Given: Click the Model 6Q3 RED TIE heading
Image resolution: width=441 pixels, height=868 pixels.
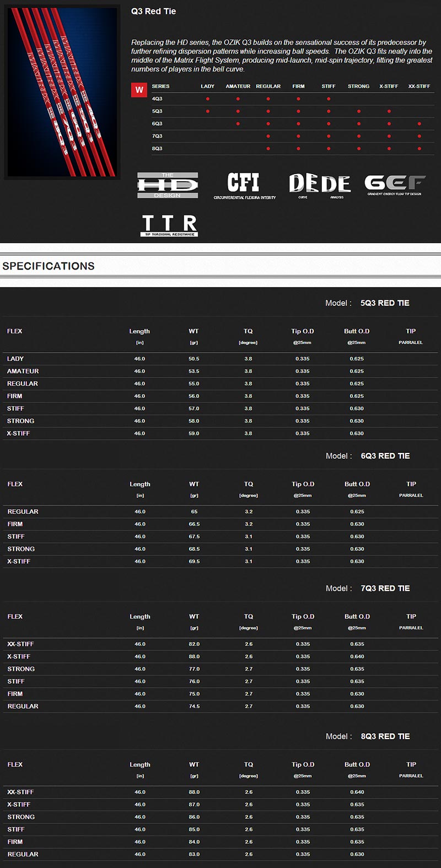Looking at the screenshot, I should pos(368,456).
